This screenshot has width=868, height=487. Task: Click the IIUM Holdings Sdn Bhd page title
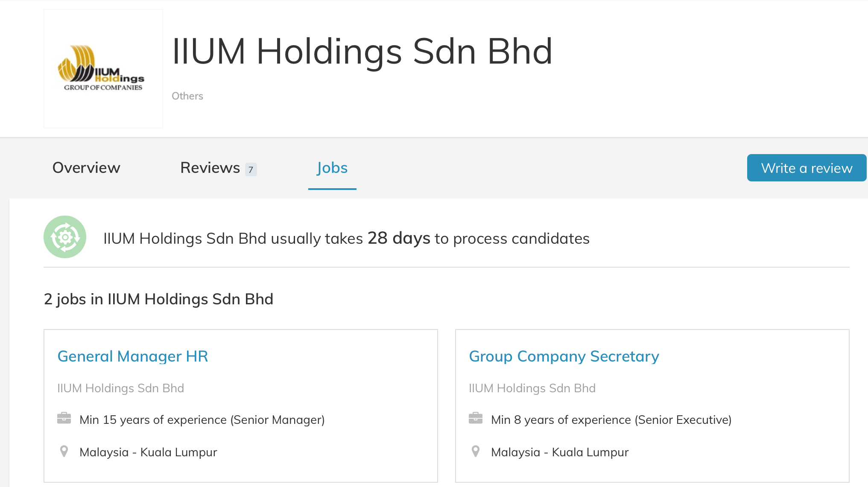[x=362, y=51]
